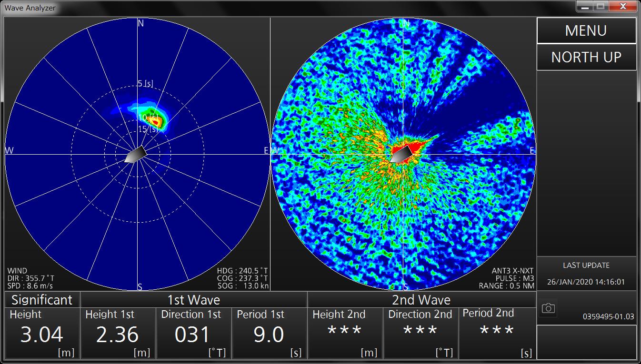Open the 2nd Wave section header
Screen dimensions: 641x364
(x=421, y=300)
